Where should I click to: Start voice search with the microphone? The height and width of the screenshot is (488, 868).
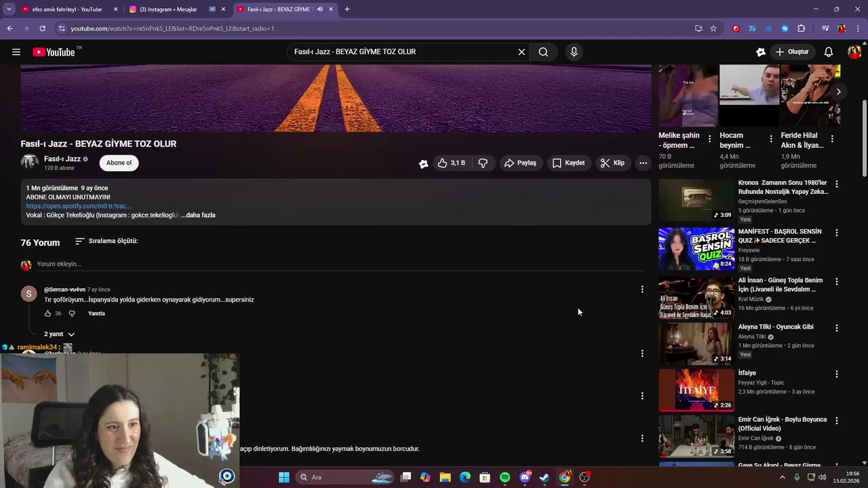tap(574, 52)
